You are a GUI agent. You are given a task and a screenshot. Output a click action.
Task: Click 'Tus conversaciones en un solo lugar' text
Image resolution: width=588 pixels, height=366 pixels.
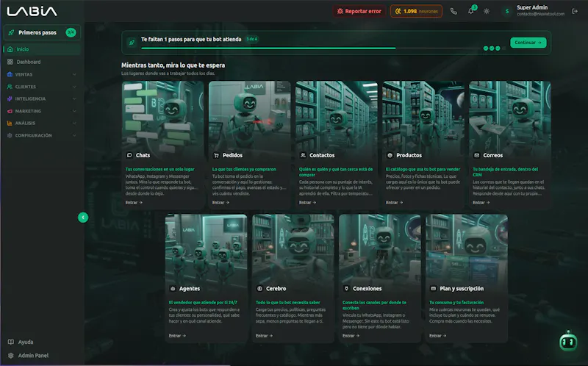pyautogui.click(x=159, y=169)
